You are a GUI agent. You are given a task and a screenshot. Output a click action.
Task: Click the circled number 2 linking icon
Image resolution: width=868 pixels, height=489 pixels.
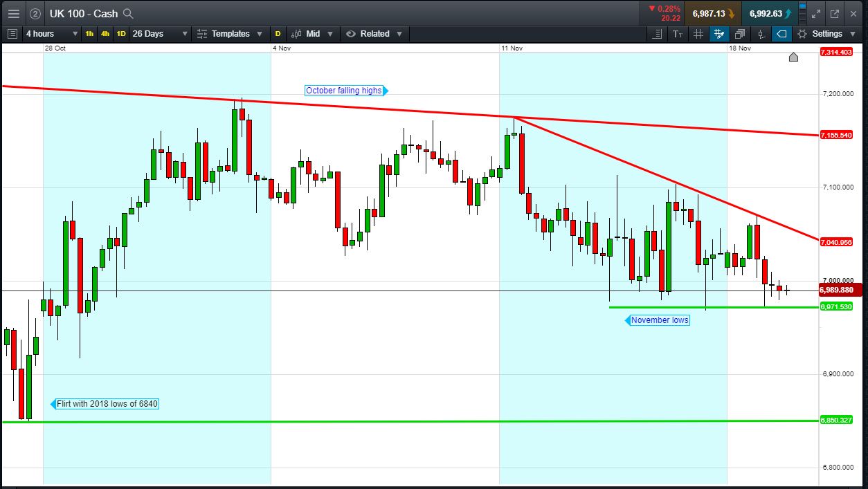(x=35, y=13)
